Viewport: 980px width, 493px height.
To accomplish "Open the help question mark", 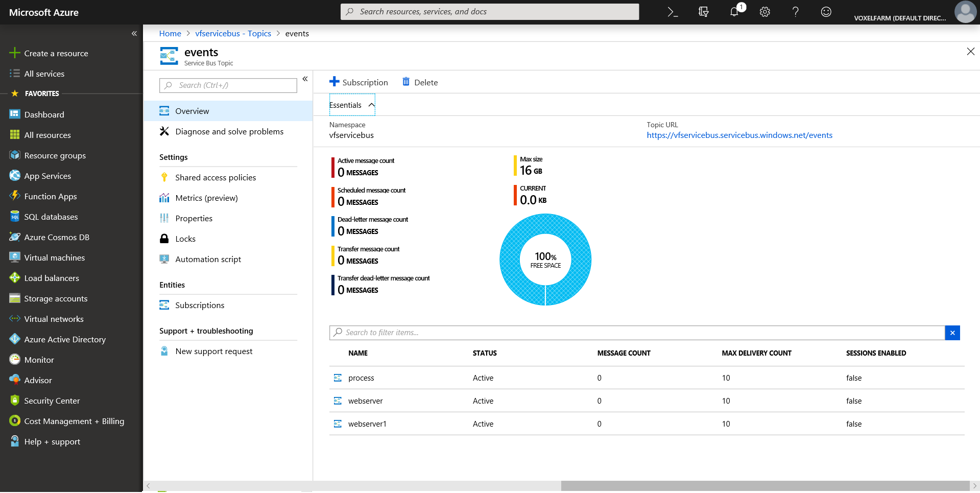I will 795,12.
